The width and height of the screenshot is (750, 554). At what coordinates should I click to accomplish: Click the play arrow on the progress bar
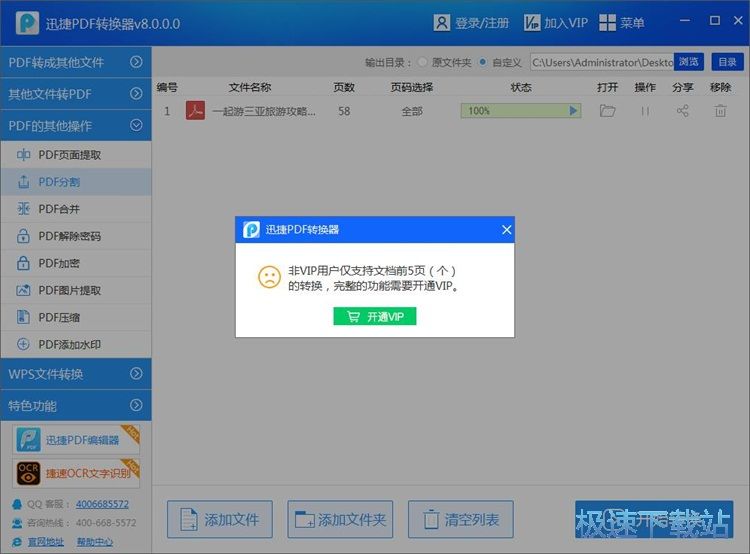coord(573,111)
